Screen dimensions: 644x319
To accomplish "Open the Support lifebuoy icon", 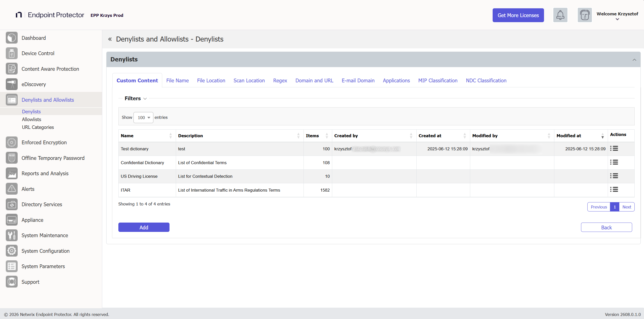I will pyautogui.click(x=12, y=282).
